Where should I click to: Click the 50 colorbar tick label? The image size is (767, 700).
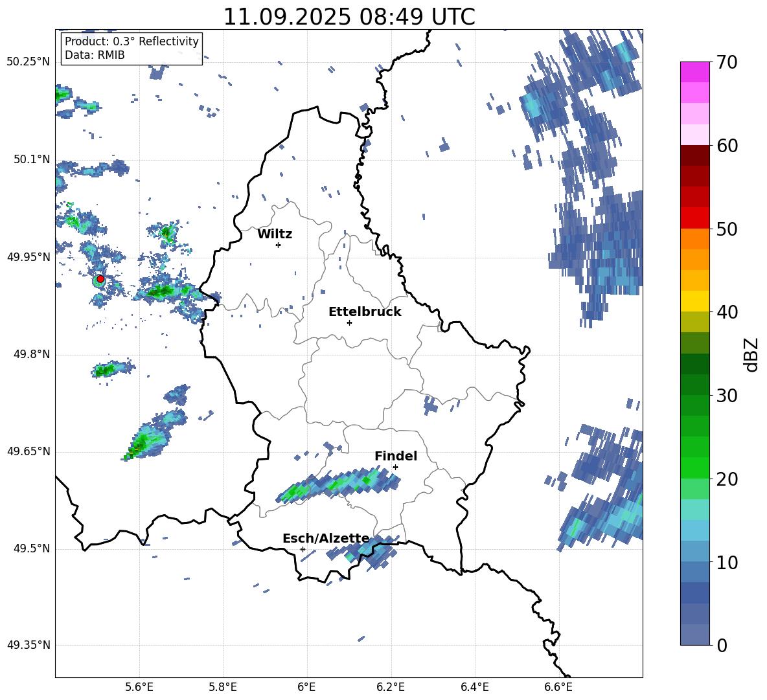coord(726,229)
